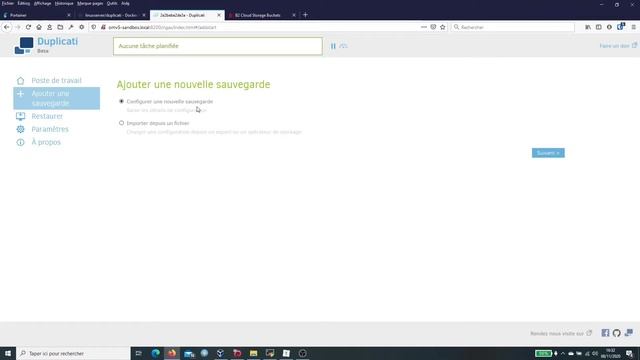Click the Duplicati logo icon
The height and width of the screenshot is (360, 640).
(24, 46)
